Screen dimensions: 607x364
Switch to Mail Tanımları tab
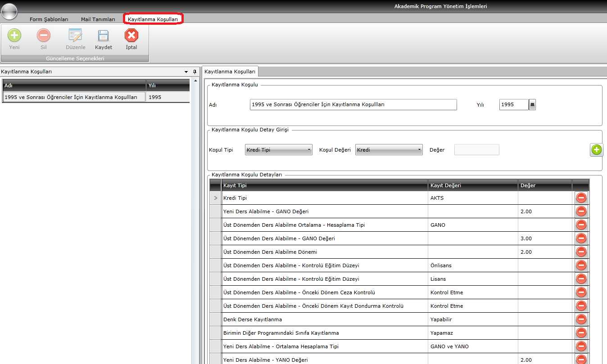98,19
